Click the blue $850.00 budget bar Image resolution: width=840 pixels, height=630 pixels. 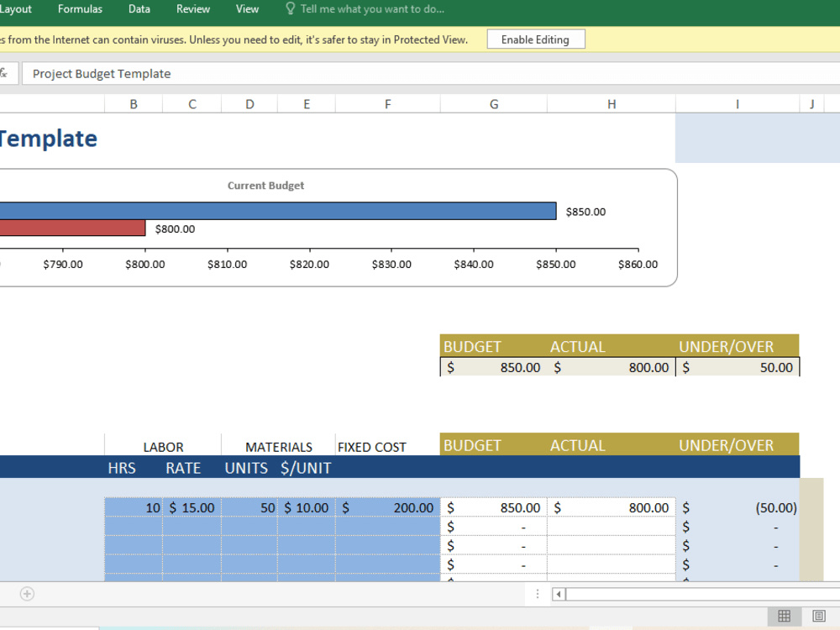[278, 211]
